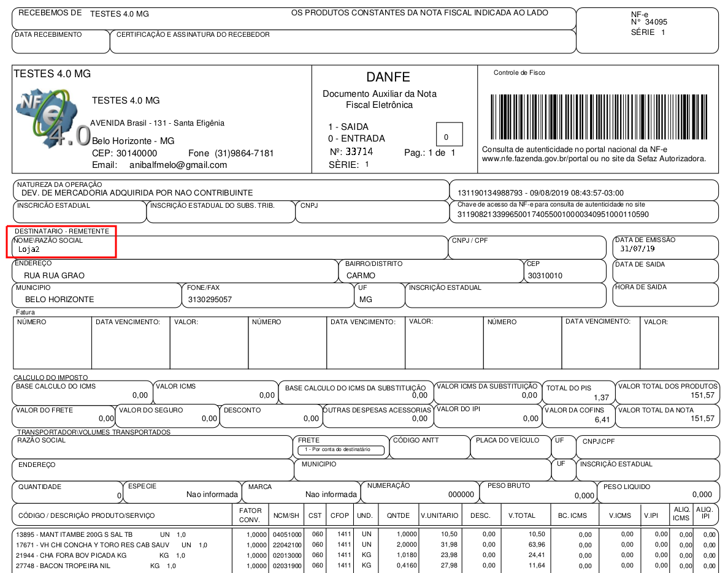The image size is (728, 573).
Task: Click the NCM/SH column header
Action: (x=286, y=515)
